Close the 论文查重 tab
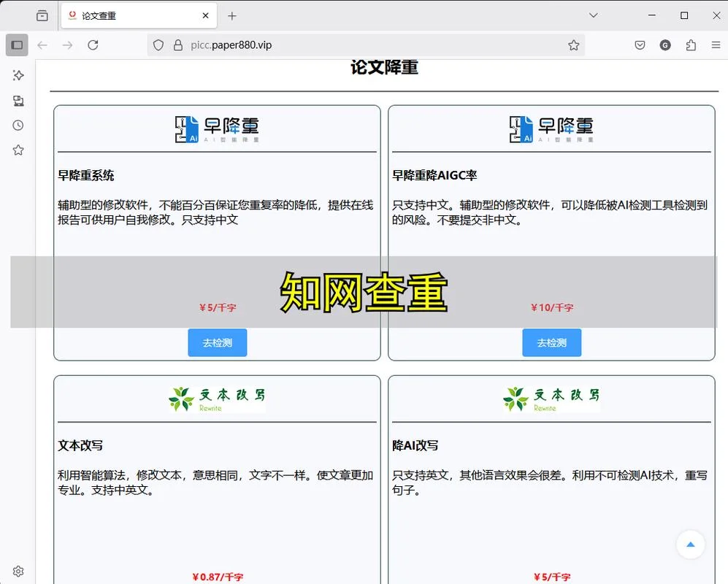Viewport: 728px width, 584px height. pyautogui.click(x=206, y=16)
